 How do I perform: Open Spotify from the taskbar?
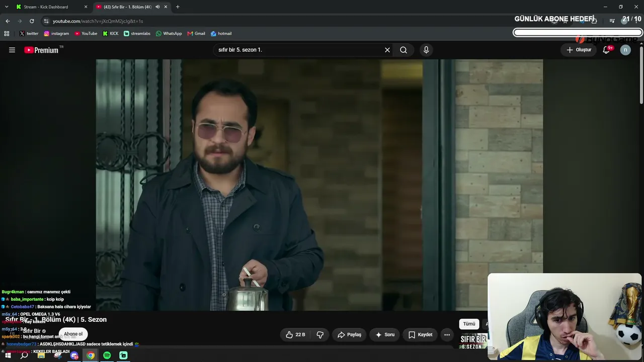(x=107, y=355)
